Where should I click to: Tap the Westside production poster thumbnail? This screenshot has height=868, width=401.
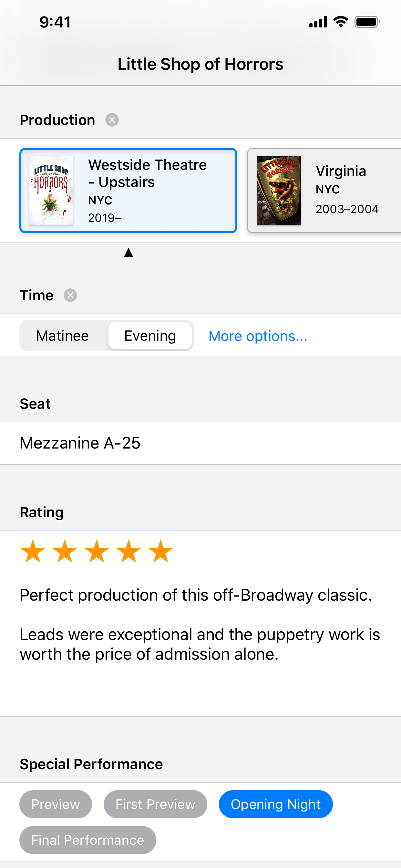click(x=51, y=191)
